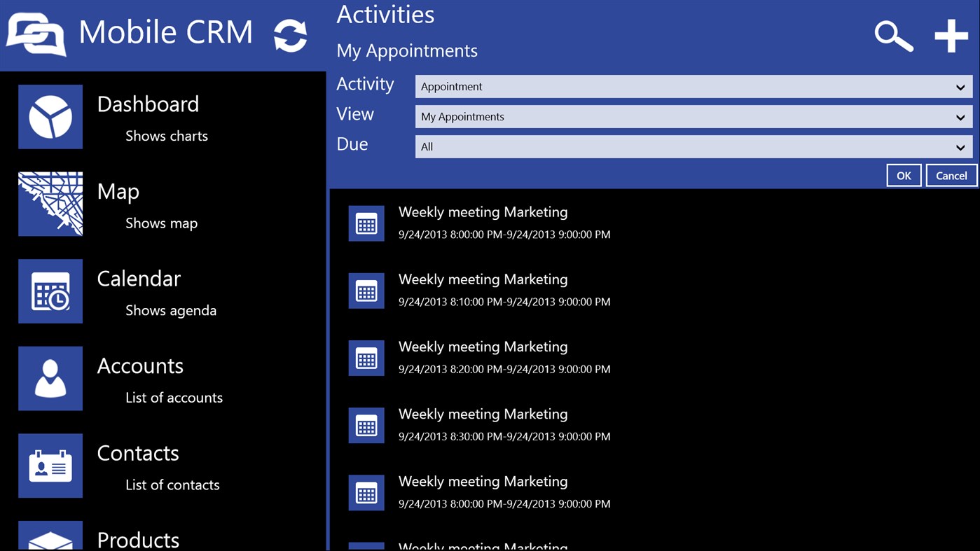980x551 pixels.
Task: Click the calendar icon beside the first appointment
Action: pos(366,223)
